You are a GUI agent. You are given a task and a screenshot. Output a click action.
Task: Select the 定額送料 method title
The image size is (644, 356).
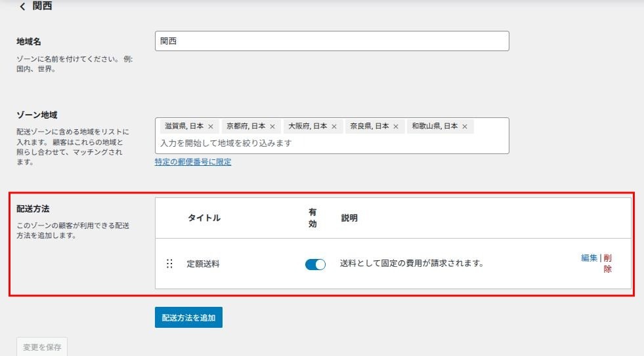click(x=203, y=264)
